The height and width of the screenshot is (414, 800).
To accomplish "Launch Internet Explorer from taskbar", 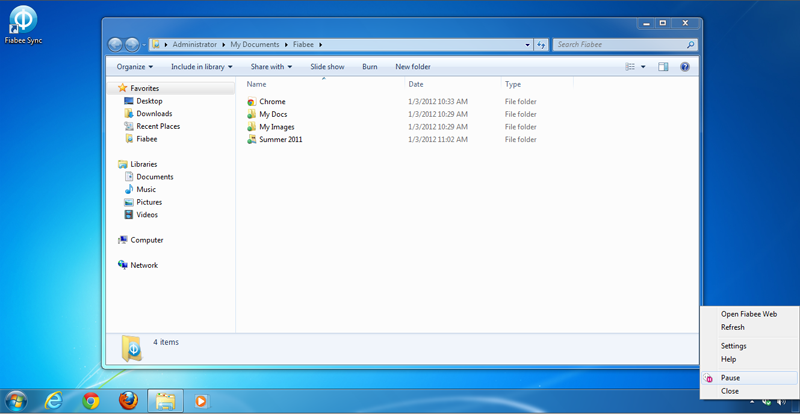I will point(53,401).
